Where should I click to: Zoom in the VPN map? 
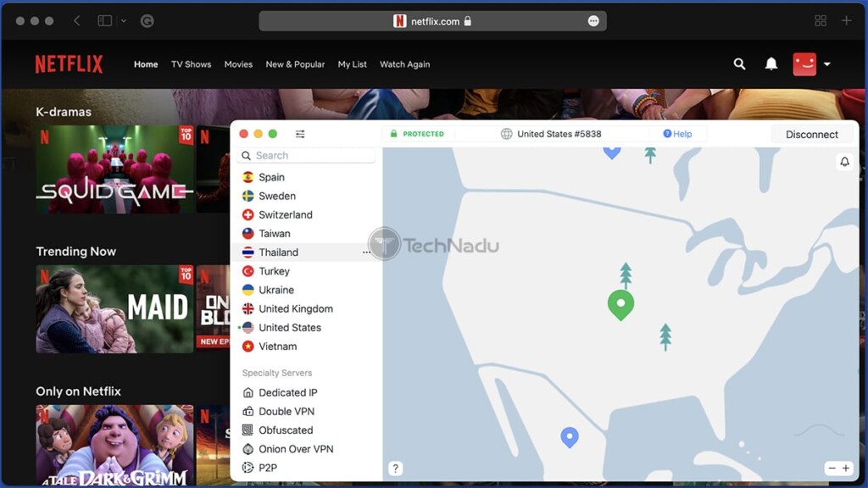pyautogui.click(x=846, y=468)
